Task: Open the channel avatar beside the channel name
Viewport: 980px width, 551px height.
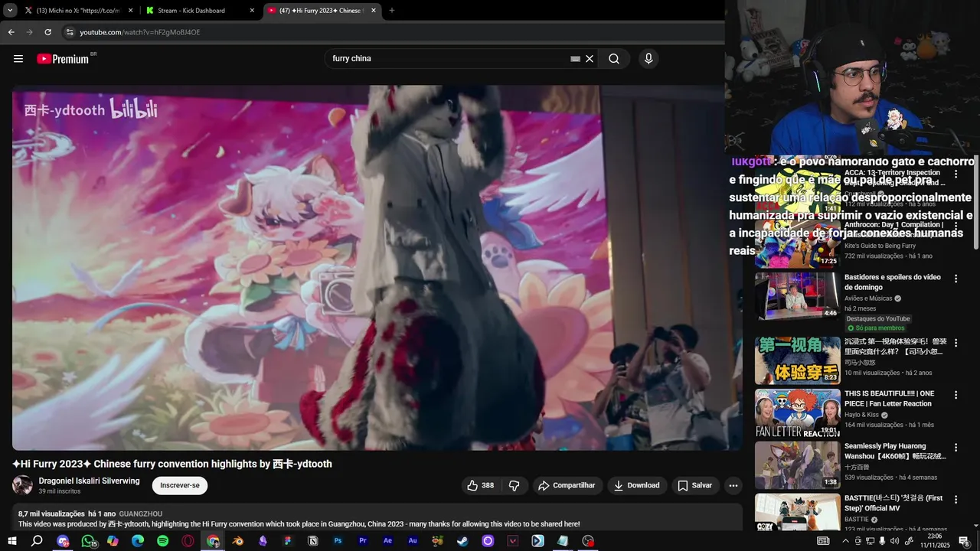Action: point(22,485)
